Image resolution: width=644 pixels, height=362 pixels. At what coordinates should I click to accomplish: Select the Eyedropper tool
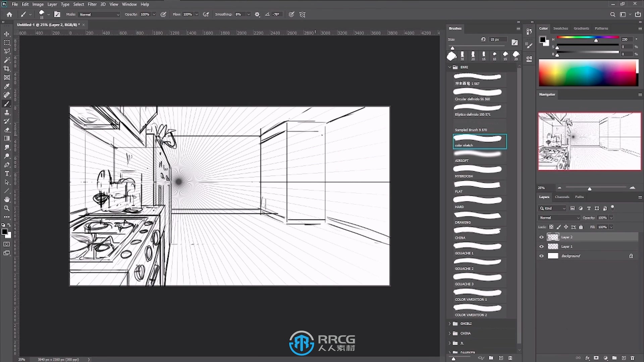coord(7,86)
